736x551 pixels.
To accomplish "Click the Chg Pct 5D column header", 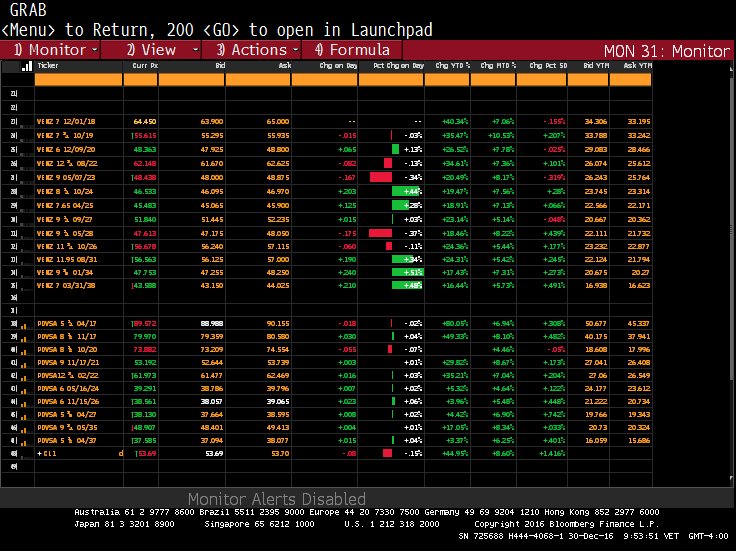I will [x=542, y=66].
